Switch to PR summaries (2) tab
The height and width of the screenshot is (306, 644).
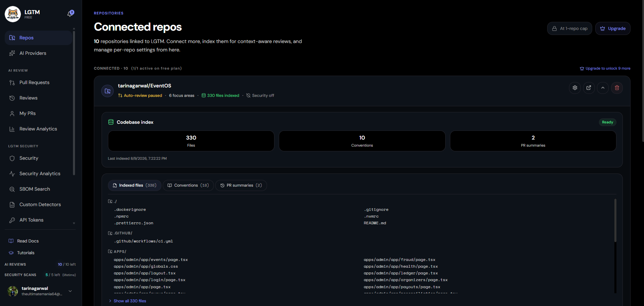tap(241, 185)
